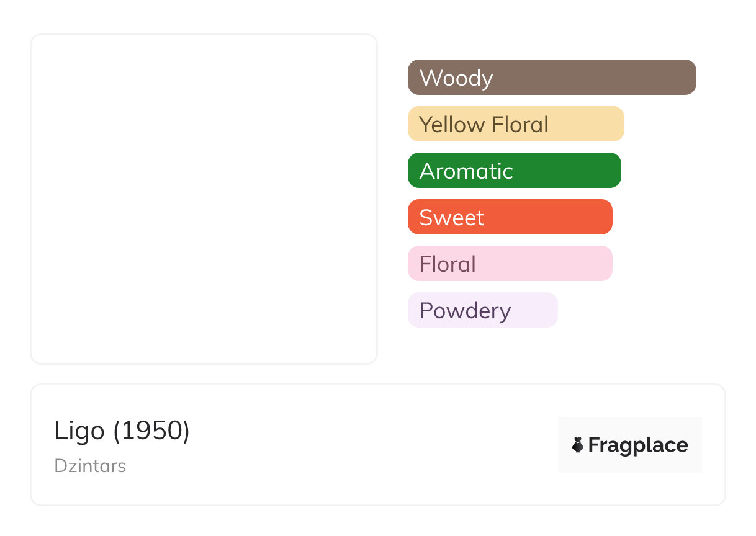756x536 pixels.
Task: Click the "Sweet" text label
Action: pyautogui.click(x=451, y=218)
